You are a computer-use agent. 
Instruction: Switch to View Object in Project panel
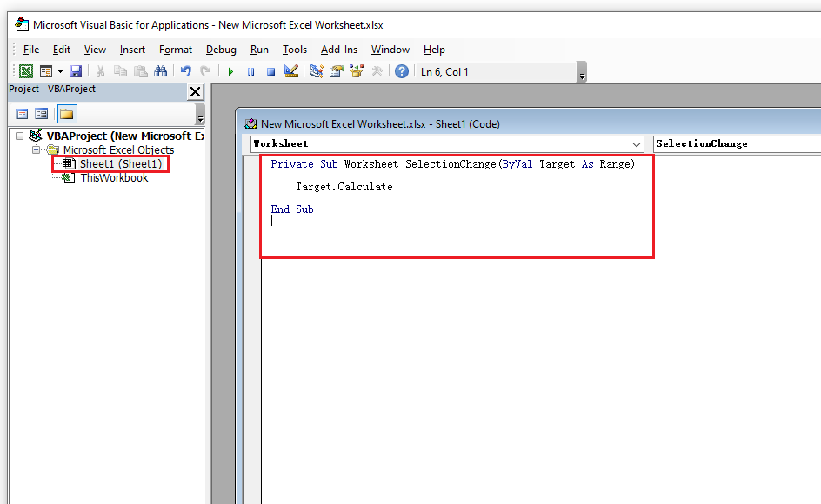[41, 113]
